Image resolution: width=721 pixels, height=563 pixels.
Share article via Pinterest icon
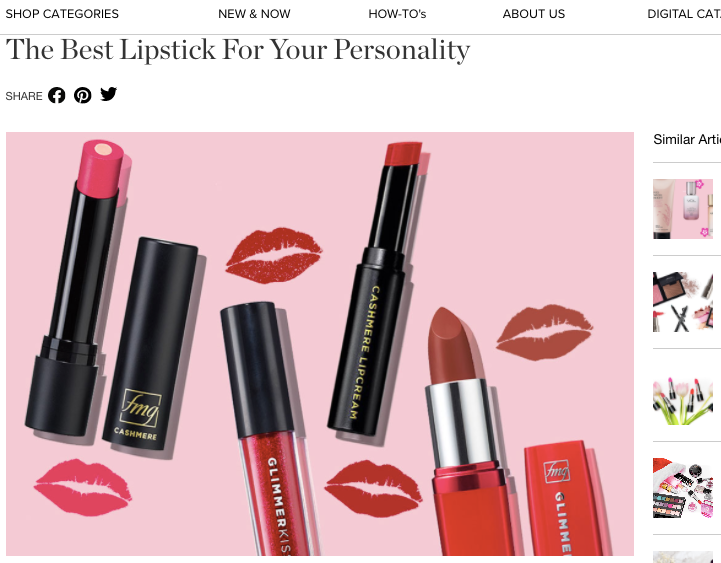pyautogui.click(x=83, y=95)
